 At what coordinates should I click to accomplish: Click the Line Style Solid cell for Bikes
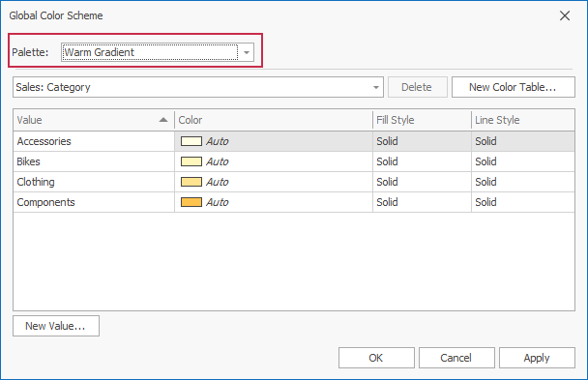click(523, 161)
